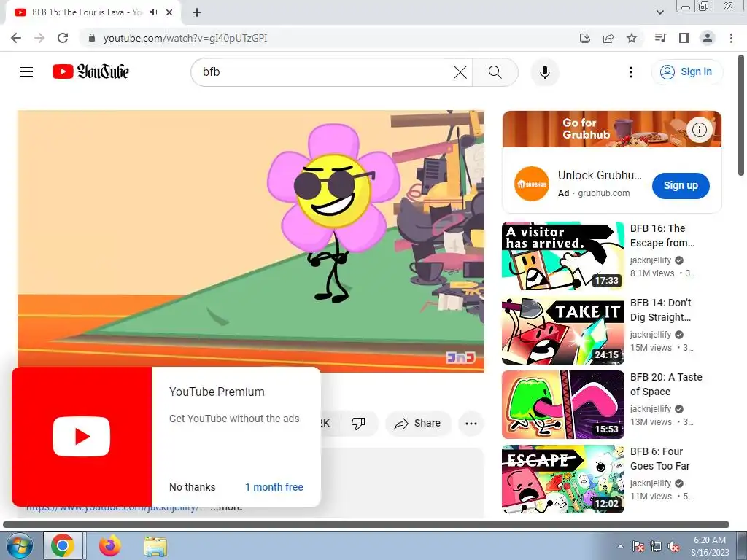Viewport: 747px width, 560px height.
Task: Mute tab via speaker icon
Action: [153, 12]
